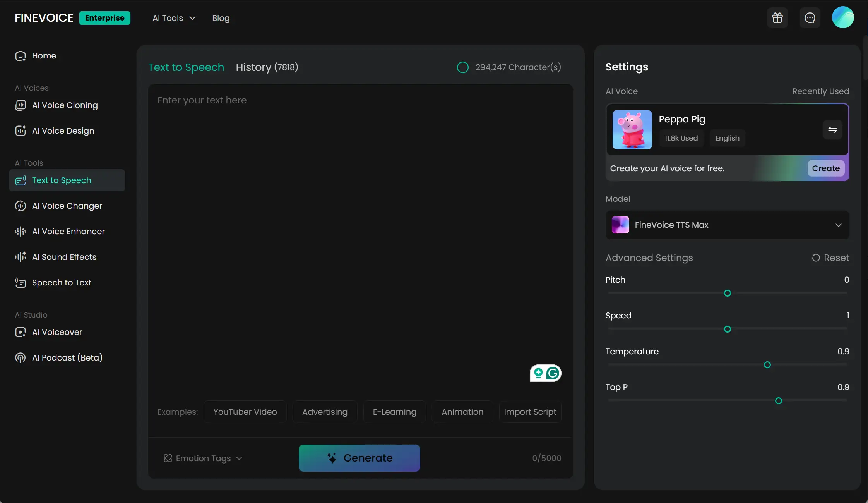Click the Pitch slider handle
This screenshot has height=503, width=868.
click(x=727, y=293)
